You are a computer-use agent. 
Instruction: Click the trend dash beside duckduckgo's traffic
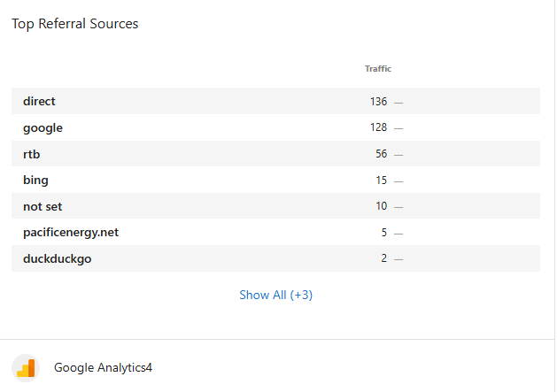(x=398, y=259)
